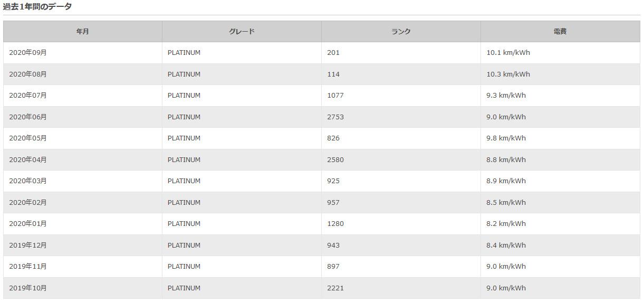Click PLATINUM grade in 2019年10月 row
The image size is (644, 302).
coord(184,288)
